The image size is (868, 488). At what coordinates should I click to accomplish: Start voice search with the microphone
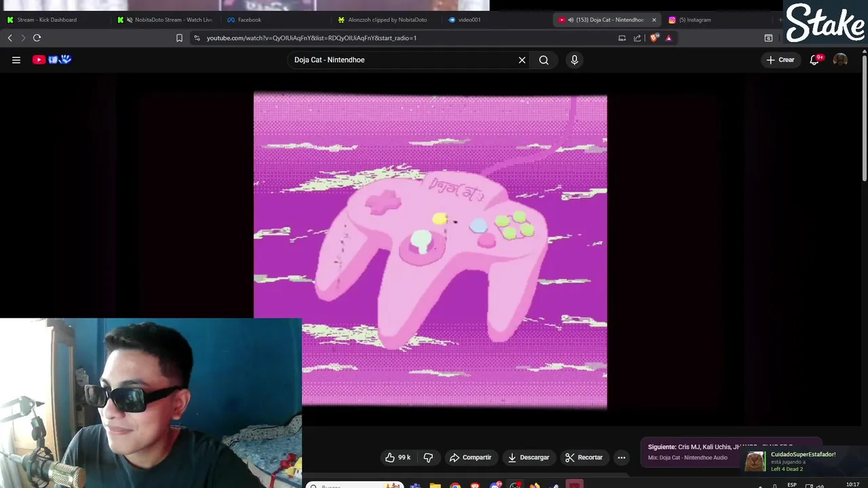pyautogui.click(x=574, y=60)
